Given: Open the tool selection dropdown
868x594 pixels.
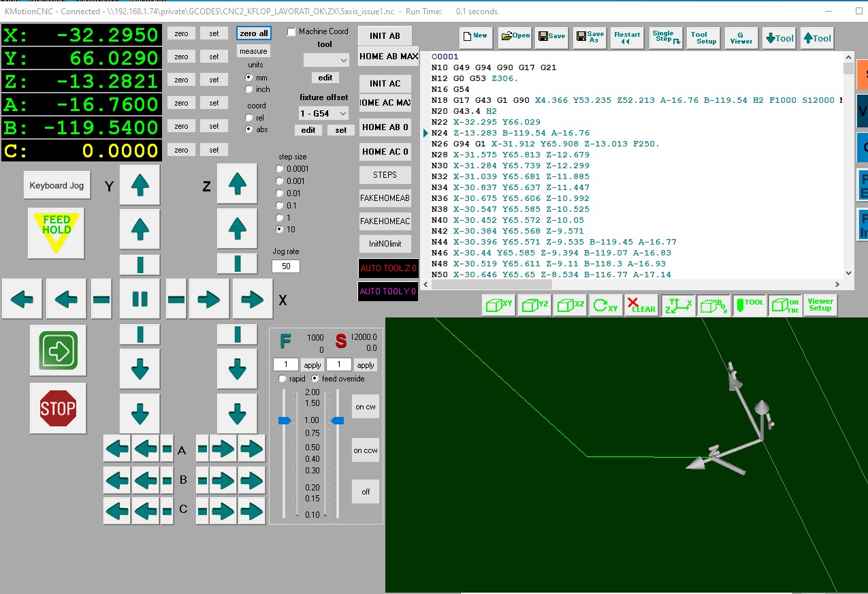Looking at the screenshot, I should coord(325,60).
